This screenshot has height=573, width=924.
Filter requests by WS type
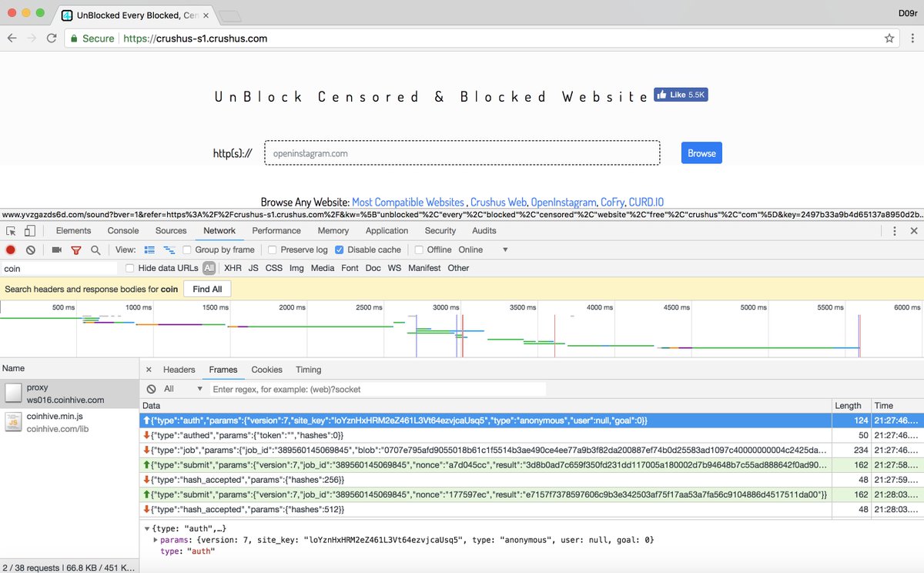[394, 268]
